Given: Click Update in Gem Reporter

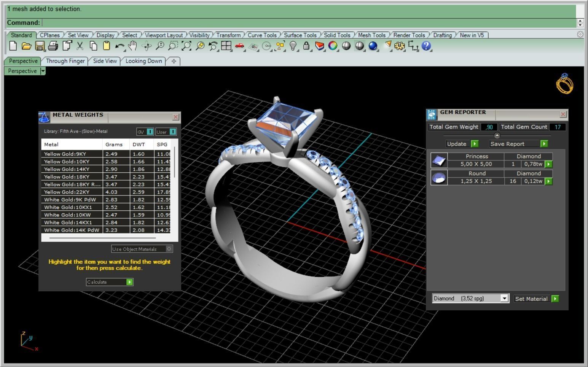Looking at the screenshot, I should click(462, 144).
